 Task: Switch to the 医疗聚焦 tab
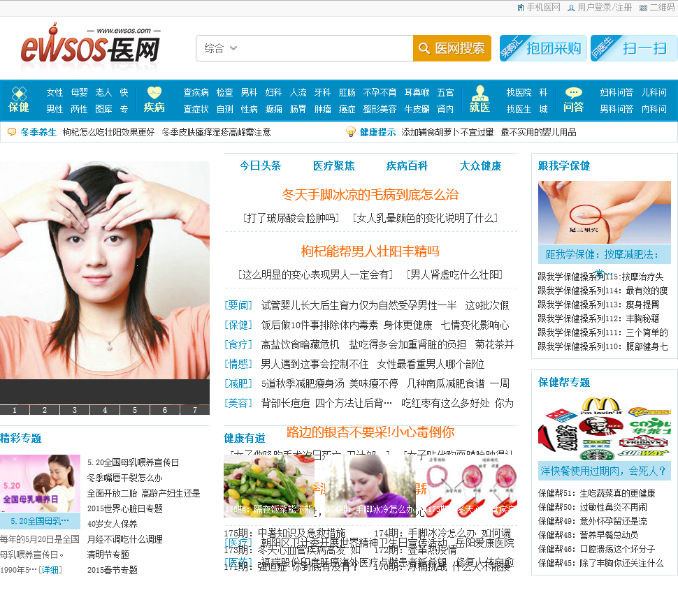[x=334, y=166]
